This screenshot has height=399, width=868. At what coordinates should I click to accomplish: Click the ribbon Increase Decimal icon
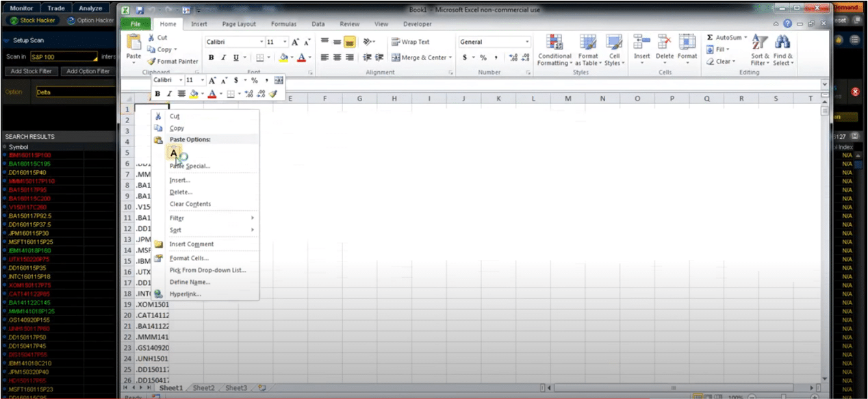coord(514,57)
